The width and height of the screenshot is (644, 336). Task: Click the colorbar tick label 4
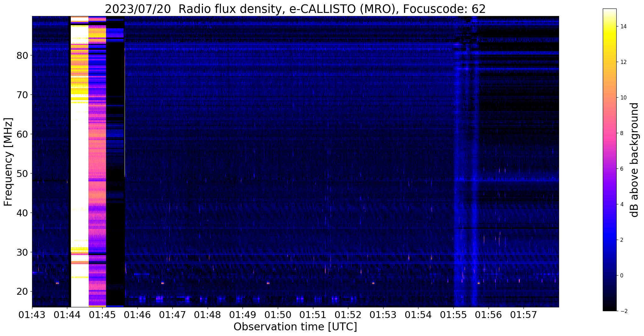(621, 204)
